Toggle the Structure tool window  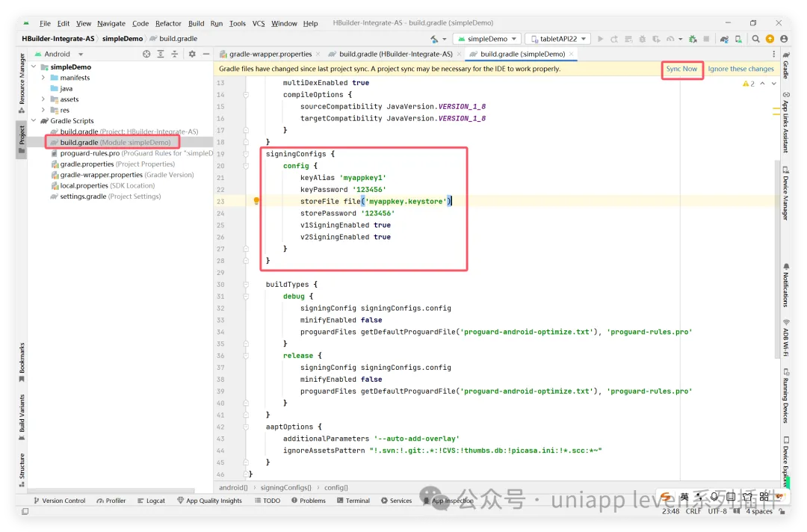[x=22, y=470]
